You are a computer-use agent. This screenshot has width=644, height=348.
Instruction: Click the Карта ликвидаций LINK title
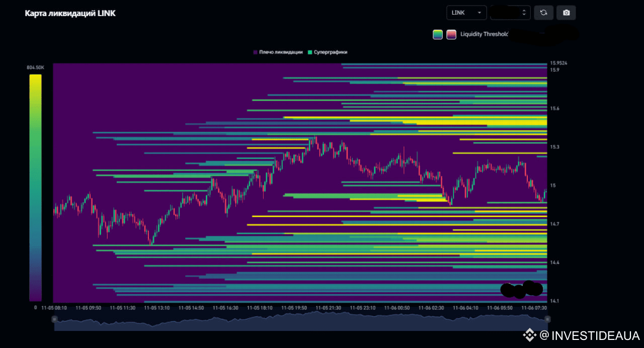coord(70,14)
